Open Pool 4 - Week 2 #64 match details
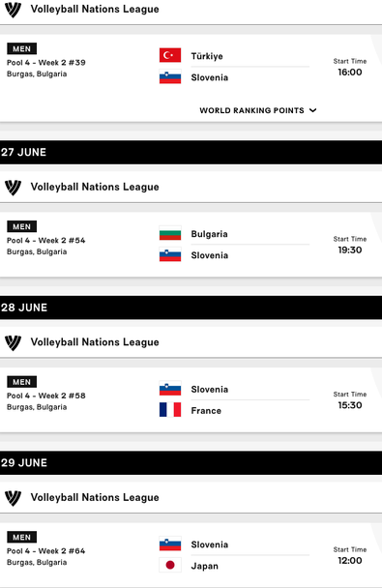Image resolution: width=382 pixels, height=588 pixels. point(46,551)
